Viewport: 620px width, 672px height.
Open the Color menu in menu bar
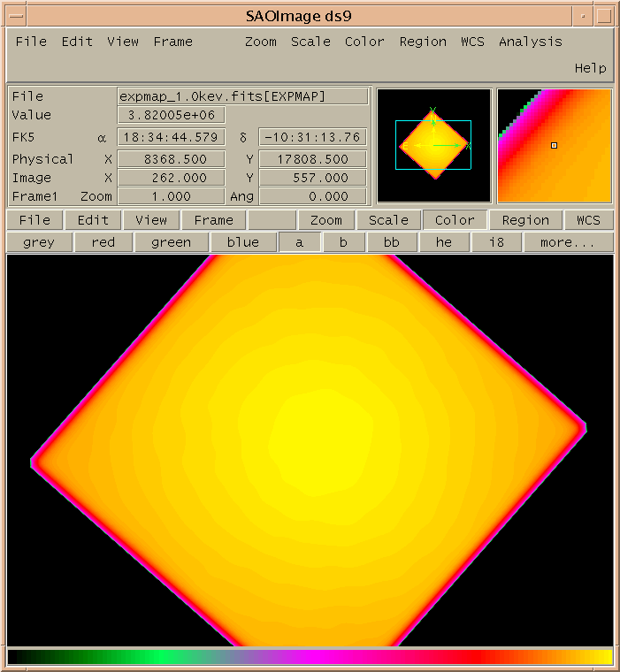pyautogui.click(x=364, y=42)
